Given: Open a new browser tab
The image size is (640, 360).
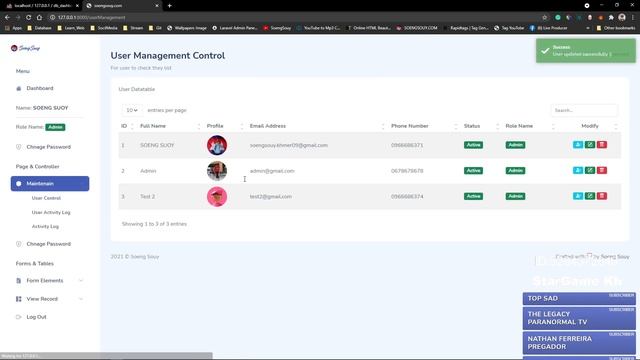Looking at the screenshot, I should click(169, 6).
